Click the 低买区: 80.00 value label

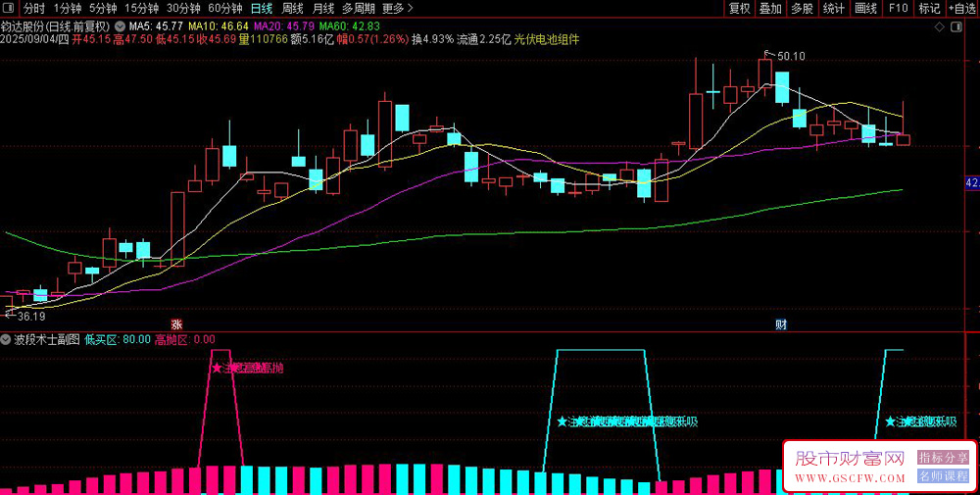(x=119, y=339)
